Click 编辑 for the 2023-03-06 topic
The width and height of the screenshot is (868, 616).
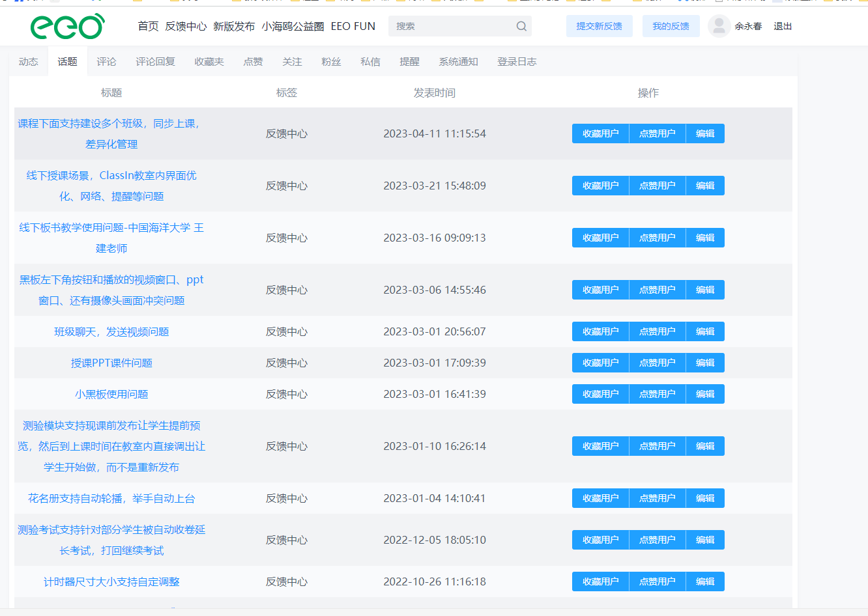coord(705,290)
